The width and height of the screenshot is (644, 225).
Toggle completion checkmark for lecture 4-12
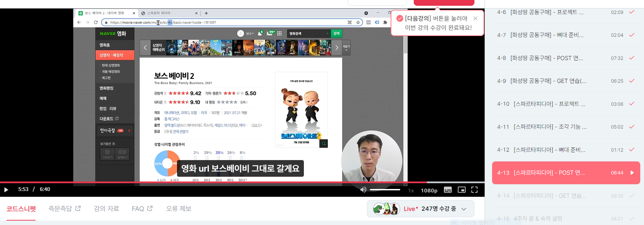tap(632, 150)
